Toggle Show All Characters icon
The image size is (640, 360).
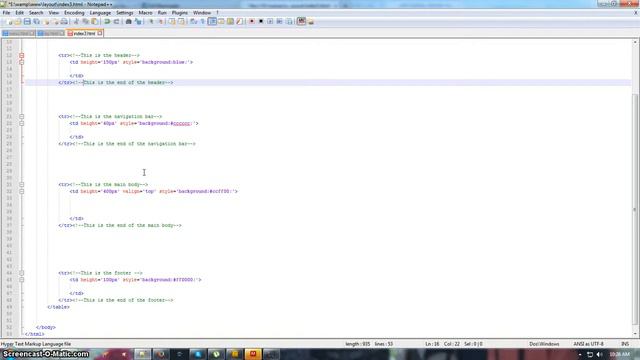pyautogui.click(x=202, y=22)
